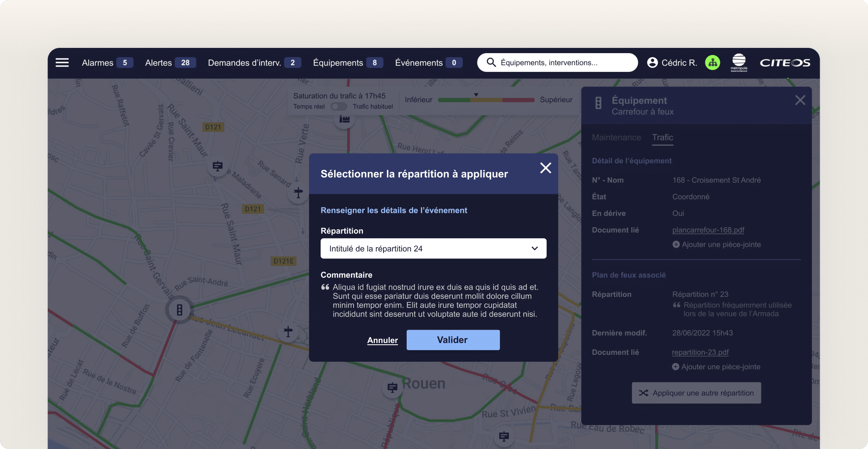Select the signboard marker near Rue Eau de Robec
Screen dimensions: 868x449
[504, 436]
